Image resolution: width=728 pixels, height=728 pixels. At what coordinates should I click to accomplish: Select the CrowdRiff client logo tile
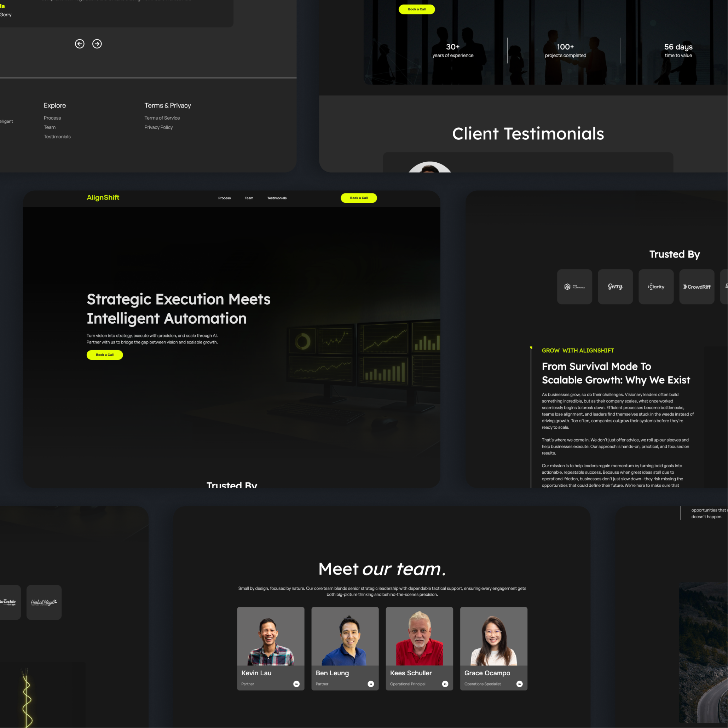tap(697, 287)
